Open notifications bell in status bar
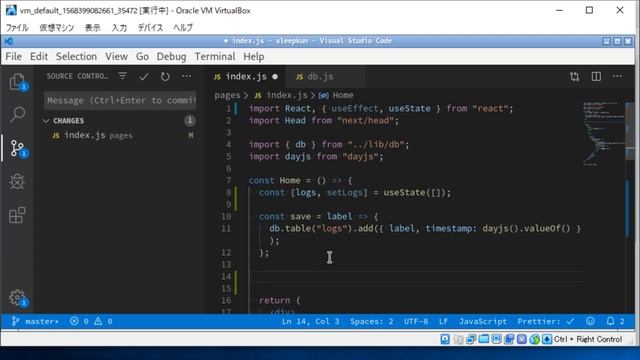640x360 pixels. (x=610, y=321)
